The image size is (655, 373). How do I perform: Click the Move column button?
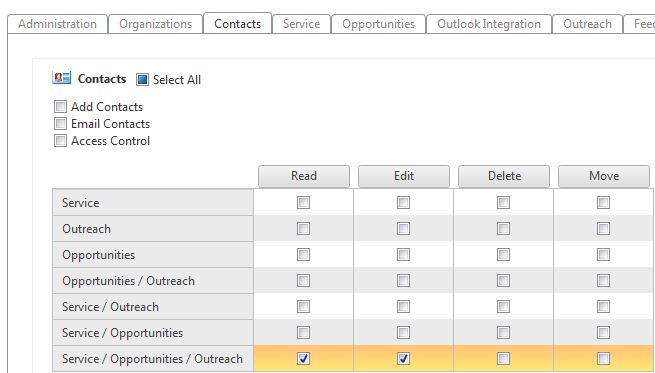pos(604,176)
